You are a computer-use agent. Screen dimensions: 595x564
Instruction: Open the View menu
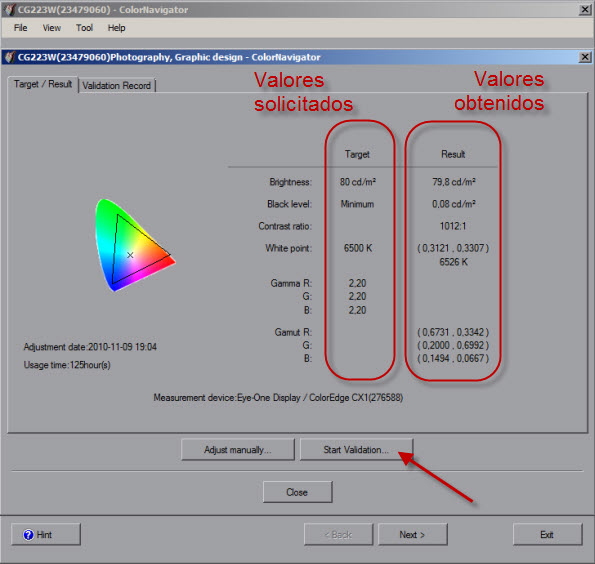click(52, 28)
